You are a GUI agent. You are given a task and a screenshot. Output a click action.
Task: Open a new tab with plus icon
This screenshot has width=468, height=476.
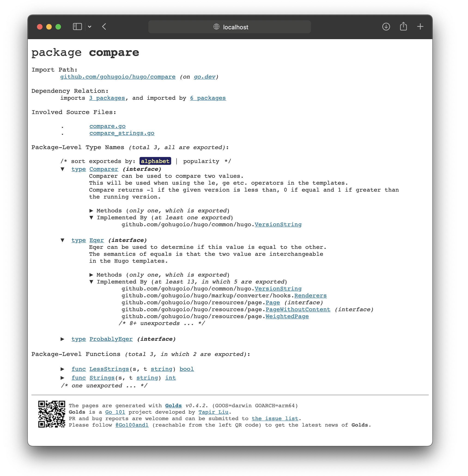pyautogui.click(x=420, y=27)
